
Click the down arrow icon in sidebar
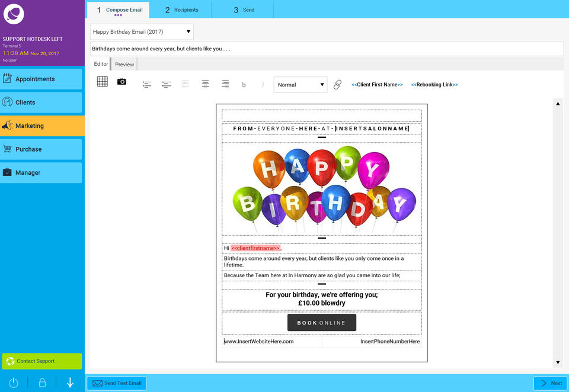[70, 383]
